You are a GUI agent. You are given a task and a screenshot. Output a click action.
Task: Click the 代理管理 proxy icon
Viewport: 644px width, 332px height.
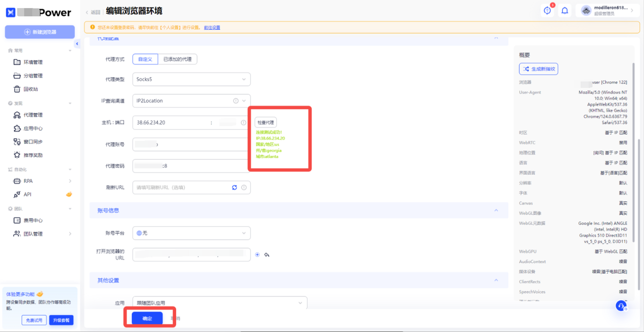(17, 115)
